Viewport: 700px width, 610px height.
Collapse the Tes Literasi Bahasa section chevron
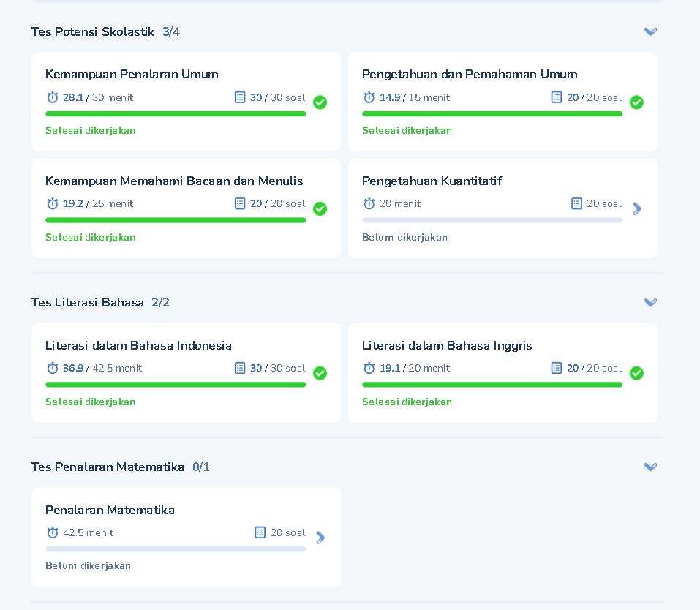[x=650, y=302]
